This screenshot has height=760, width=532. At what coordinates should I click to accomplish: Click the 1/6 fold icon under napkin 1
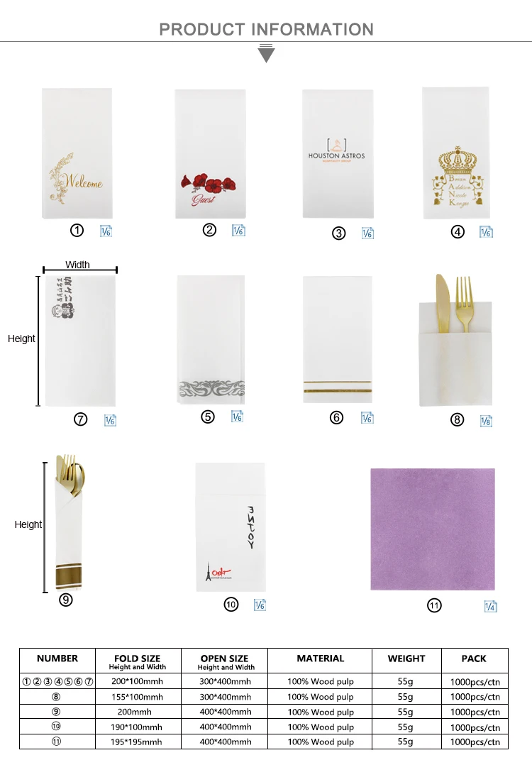106,231
